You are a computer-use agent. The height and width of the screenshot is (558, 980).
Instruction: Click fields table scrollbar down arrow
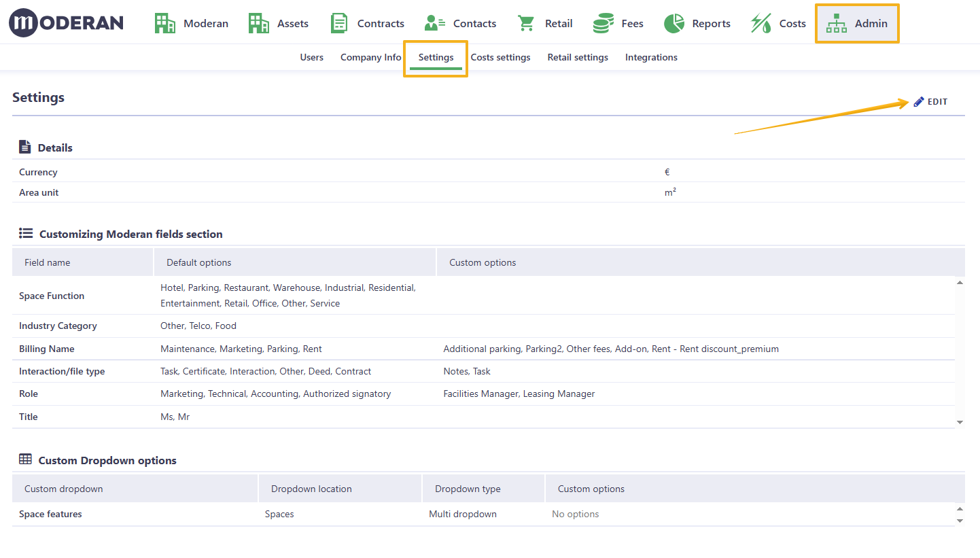point(960,422)
